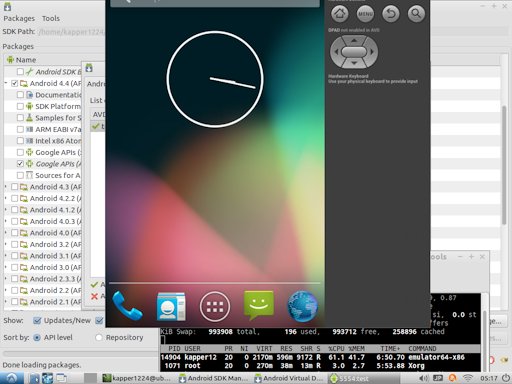512x384 pixels.
Task: Click the DPAD left arrow
Action: click(x=336, y=52)
